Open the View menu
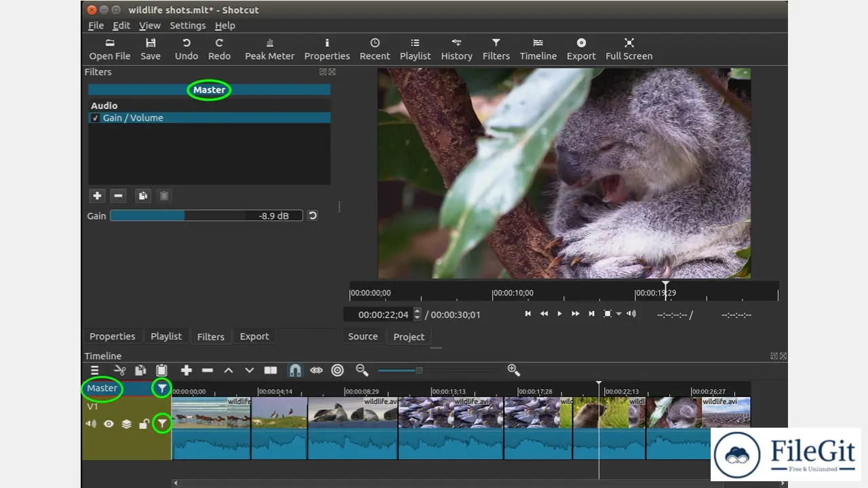The height and width of the screenshot is (488, 868). click(x=150, y=25)
